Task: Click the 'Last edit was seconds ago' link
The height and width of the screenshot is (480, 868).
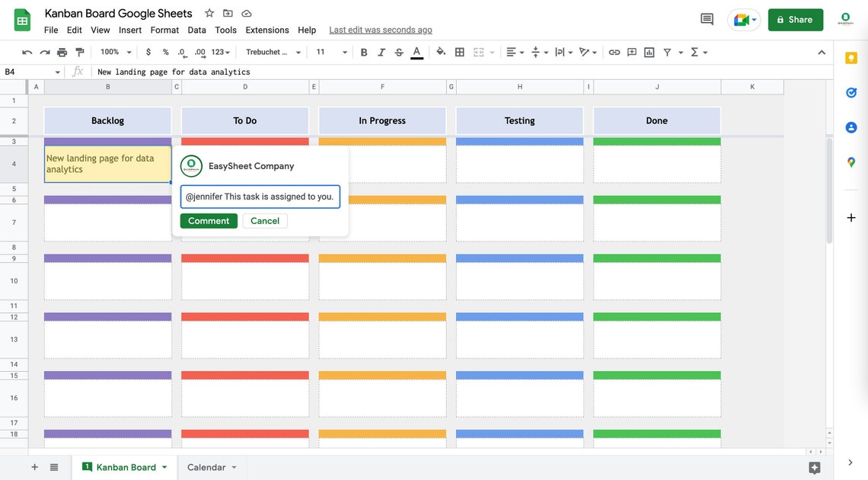Action: click(380, 30)
